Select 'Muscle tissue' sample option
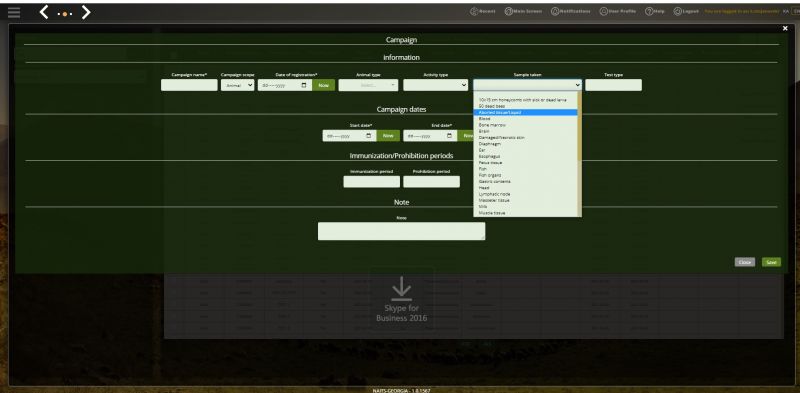 tap(526, 212)
